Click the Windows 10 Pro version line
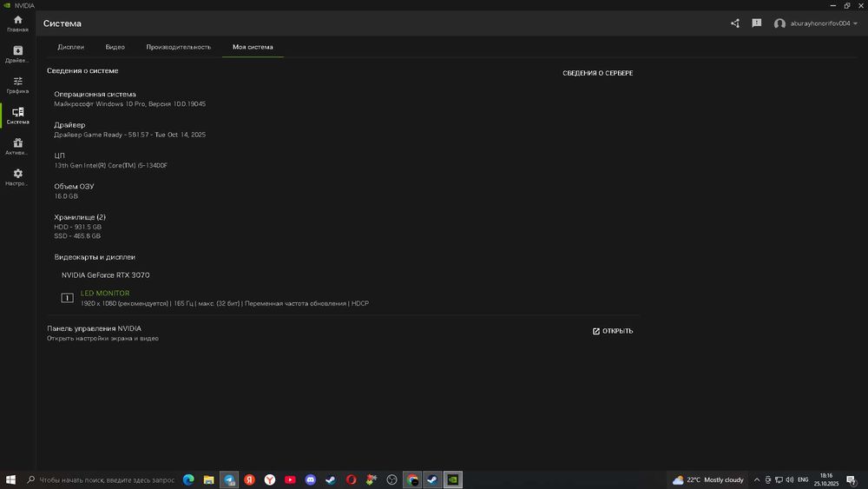 click(129, 104)
